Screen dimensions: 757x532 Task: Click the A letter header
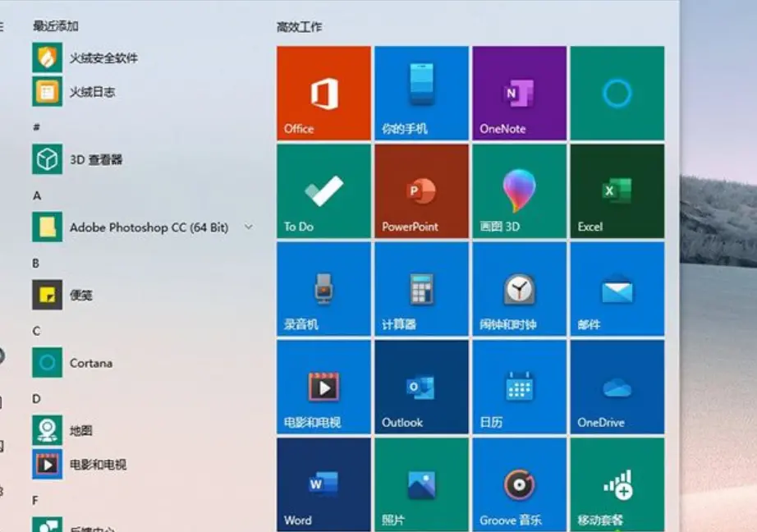[x=37, y=195]
